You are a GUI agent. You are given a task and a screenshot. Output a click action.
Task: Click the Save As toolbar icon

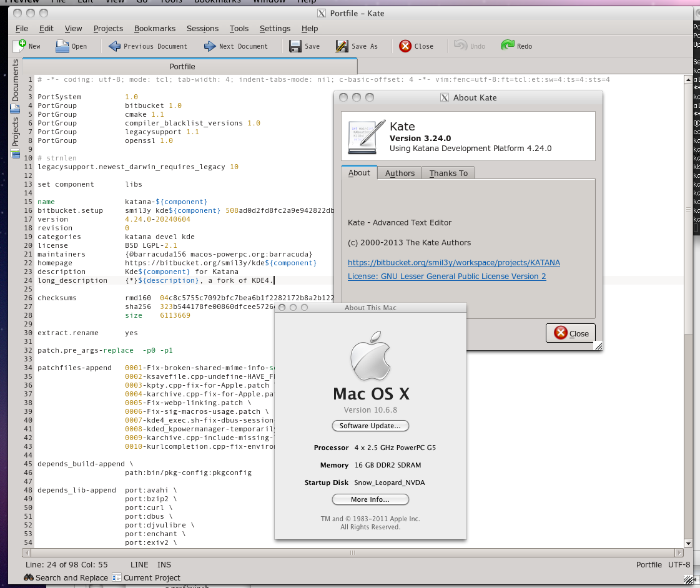[x=342, y=46]
